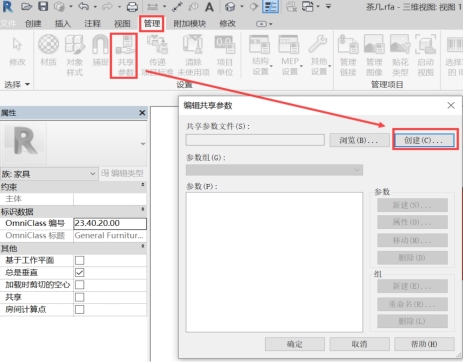Click the Revit application R logo
Viewport: 463px width, 362px height.
click(7, 6)
